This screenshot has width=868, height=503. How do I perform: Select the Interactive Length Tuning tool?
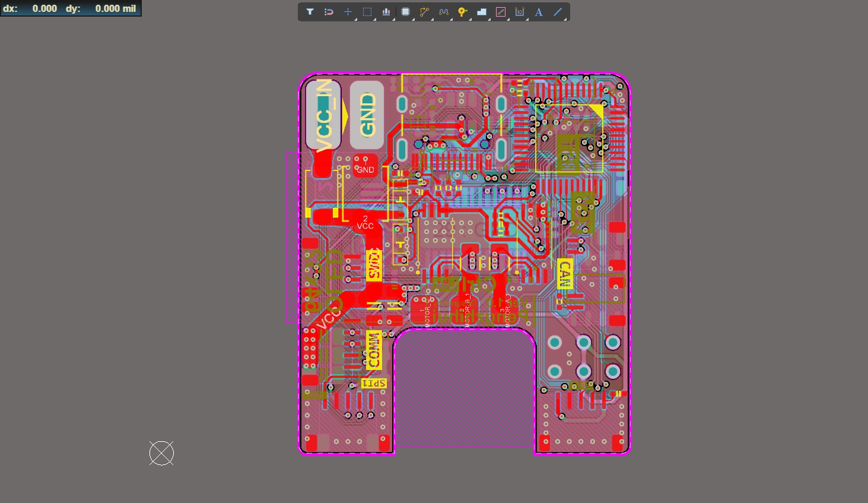coord(443,12)
